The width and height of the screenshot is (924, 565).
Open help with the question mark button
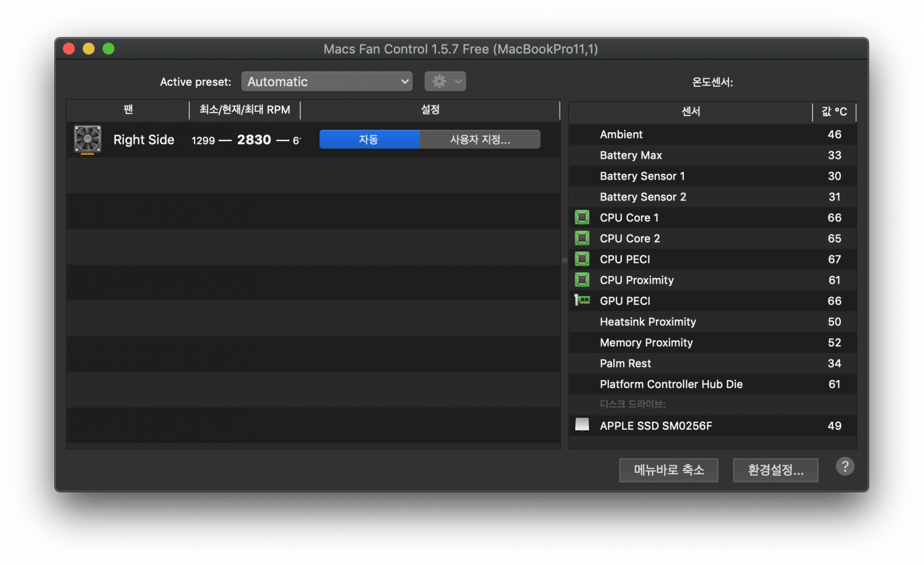tap(845, 467)
